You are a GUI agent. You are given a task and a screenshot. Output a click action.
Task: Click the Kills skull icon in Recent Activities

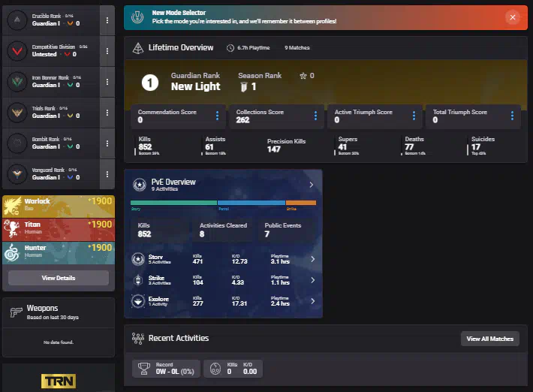(215, 369)
